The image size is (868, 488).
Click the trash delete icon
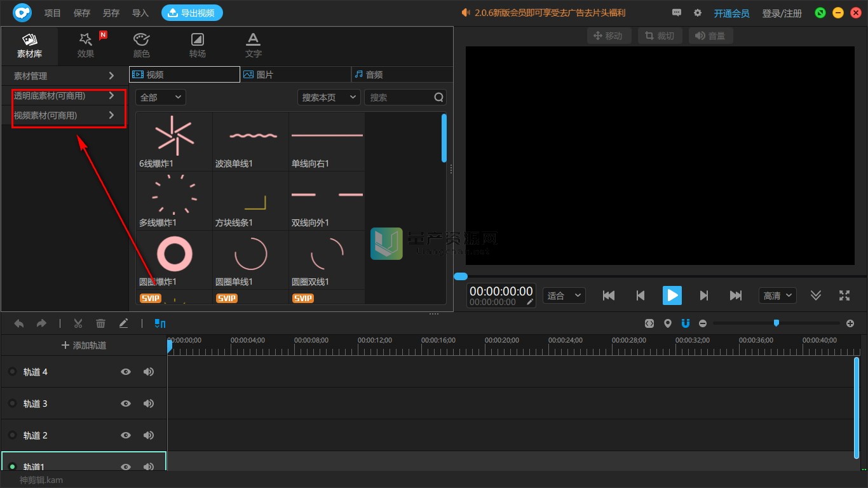click(100, 323)
